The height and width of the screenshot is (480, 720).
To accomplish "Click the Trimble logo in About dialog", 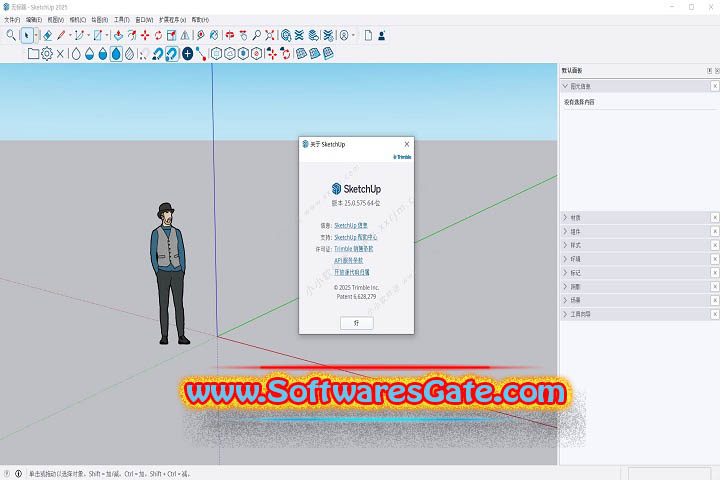I will point(402,157).
